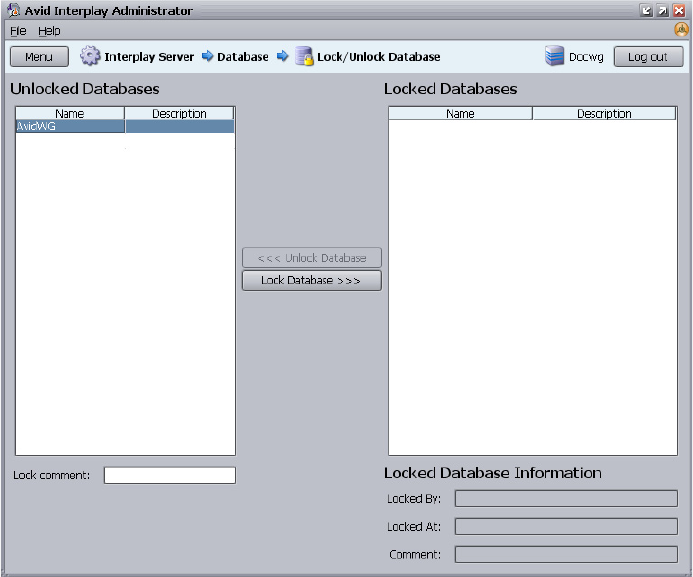The height and width of the screenshot is (577, 693).
Task: Click the Lock/Unlock Database breadcrumb label
Action: tap(379, 57)
